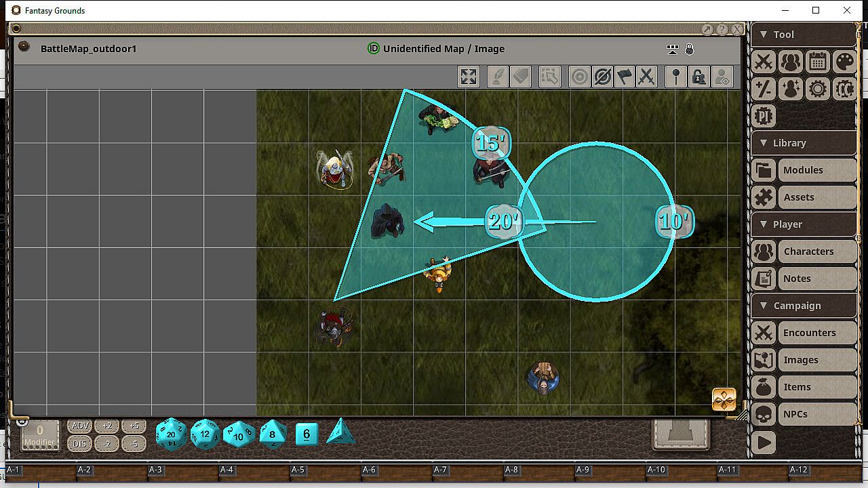Collapse the Library sidebar section
The image size is (868, 488).
click(804, 143)
